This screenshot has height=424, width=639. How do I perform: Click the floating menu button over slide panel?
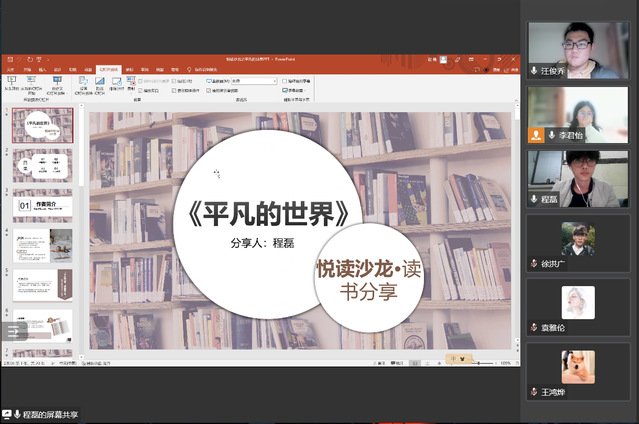click(x=13, y=331)
